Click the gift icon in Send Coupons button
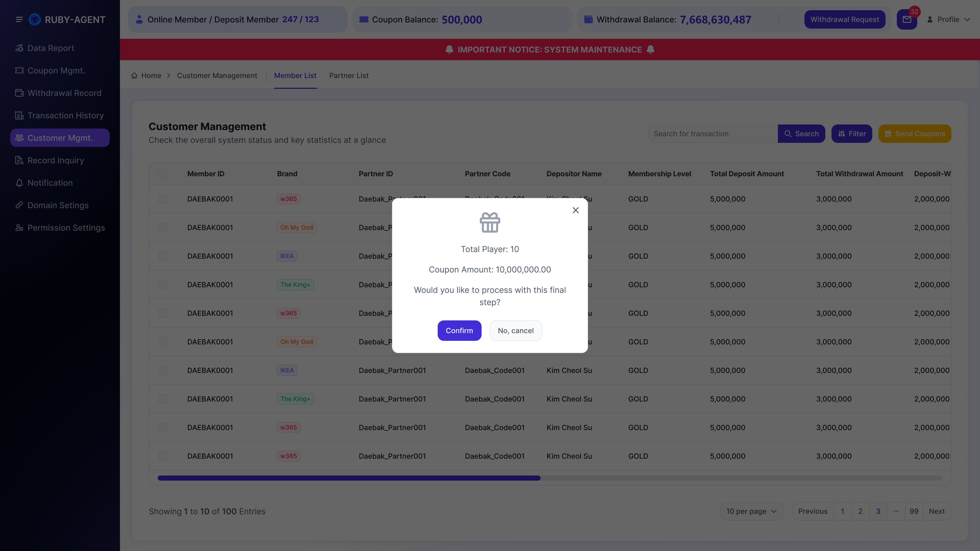This screenshot has width=980, height=551. coord(888,134)
